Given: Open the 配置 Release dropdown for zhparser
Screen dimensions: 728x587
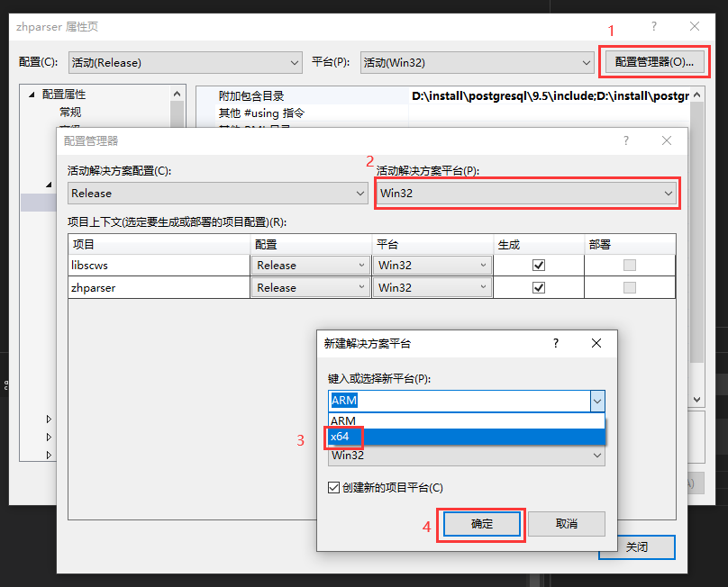Looking at the screenshot, I should tap(311, 288).
